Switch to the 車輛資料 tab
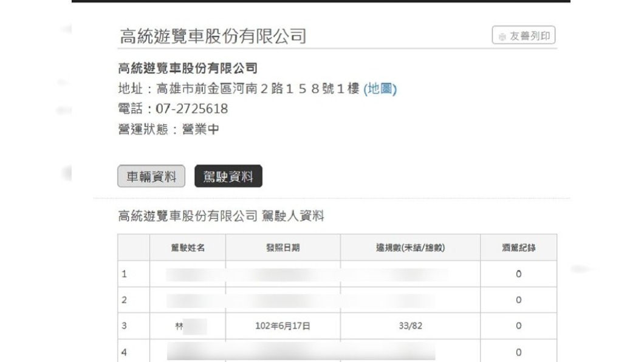The height and width of the screenshot is (362, 644). click(x=151, y=177)
